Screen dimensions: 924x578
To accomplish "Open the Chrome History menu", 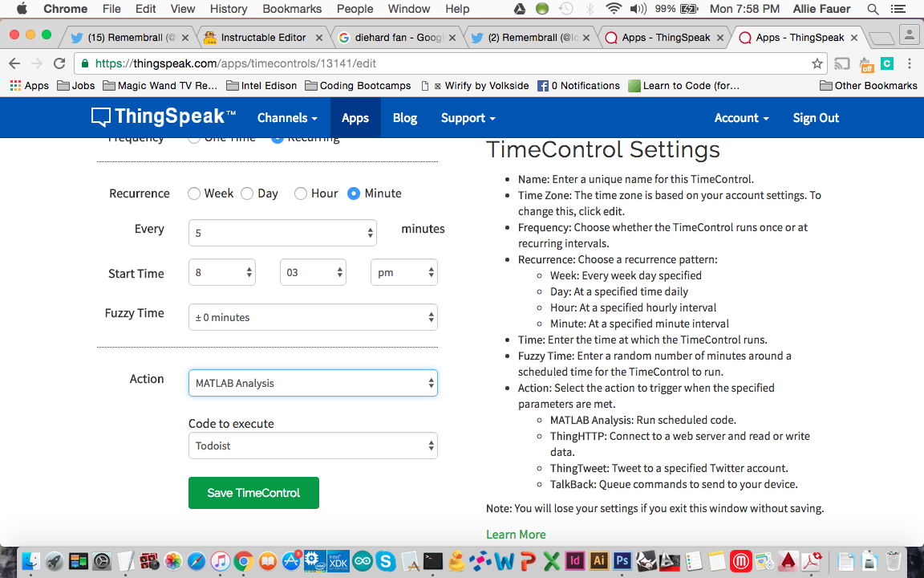I will (x=229, y=9).
